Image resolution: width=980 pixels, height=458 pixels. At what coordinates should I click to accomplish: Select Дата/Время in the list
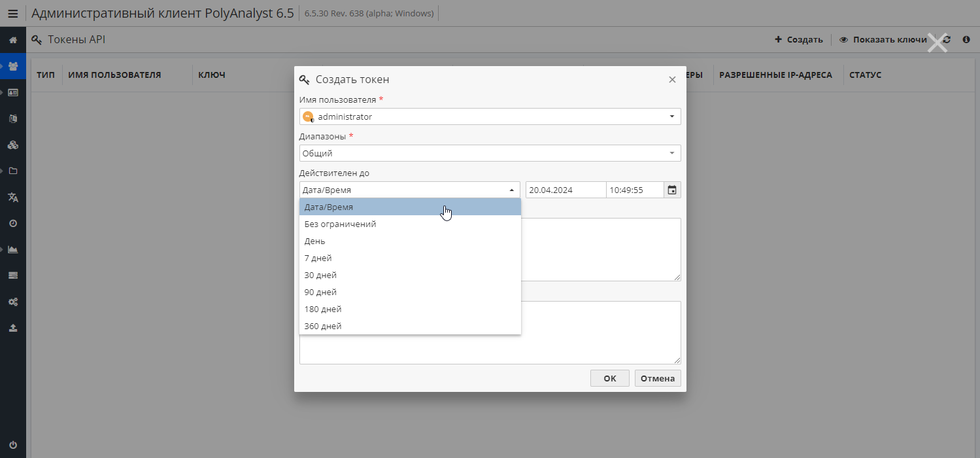[x=410, y=207]
